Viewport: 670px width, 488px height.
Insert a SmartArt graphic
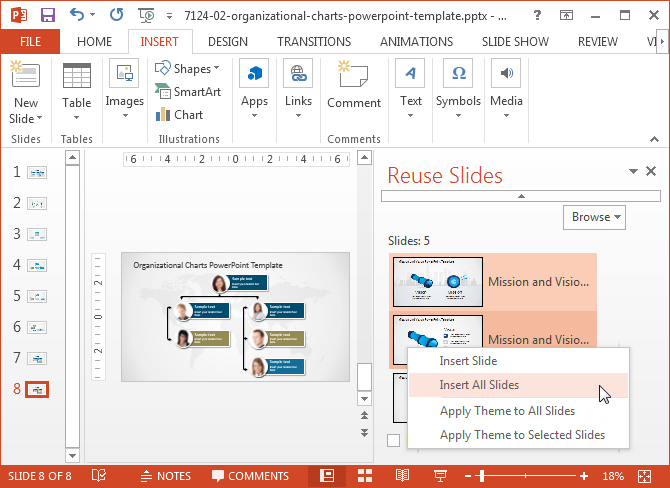[187, 91]
